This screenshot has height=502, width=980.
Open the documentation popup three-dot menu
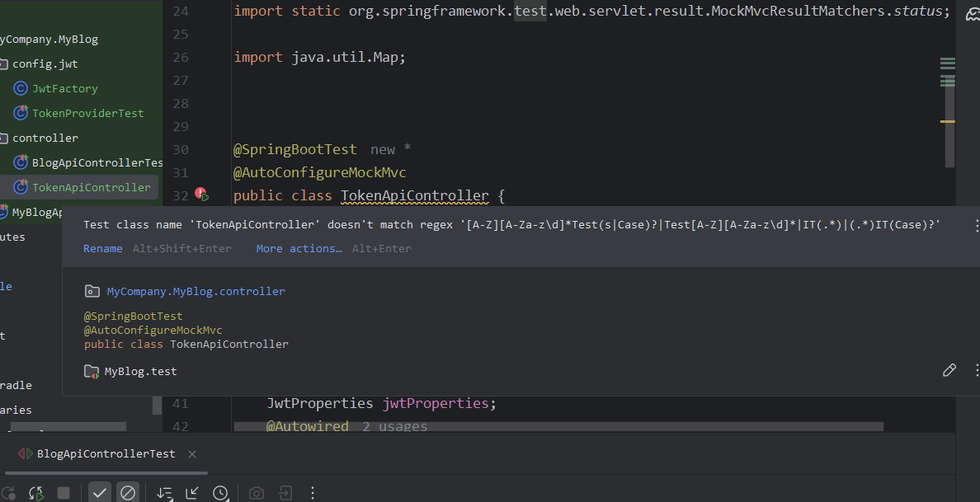[x=976, y=370]
